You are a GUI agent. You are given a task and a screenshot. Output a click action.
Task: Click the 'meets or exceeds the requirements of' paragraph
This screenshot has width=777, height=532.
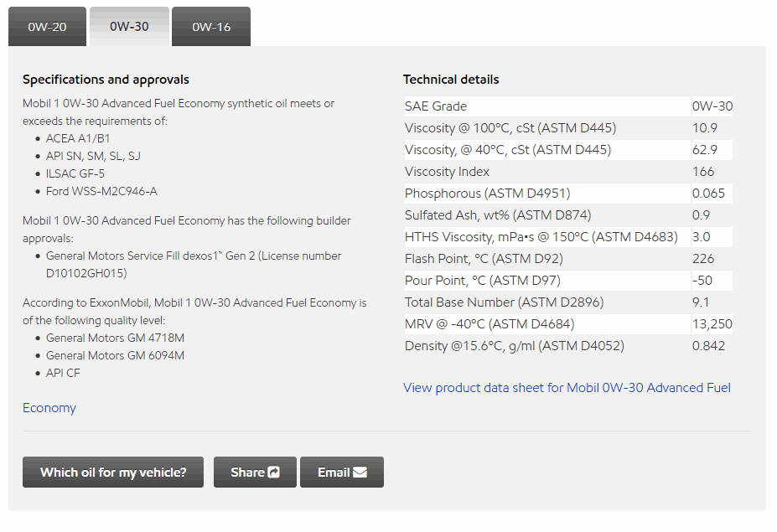(179, 112)
